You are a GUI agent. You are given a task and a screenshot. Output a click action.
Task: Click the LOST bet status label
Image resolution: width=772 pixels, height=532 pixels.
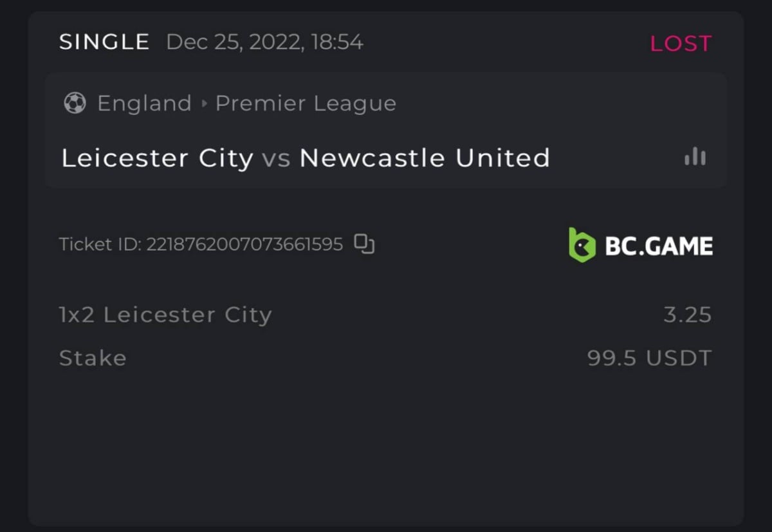click(x=681, y=44)
